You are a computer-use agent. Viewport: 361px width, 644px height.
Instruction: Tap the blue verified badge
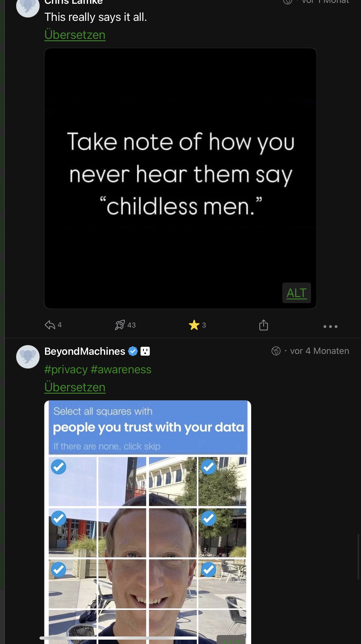(133, 351)
